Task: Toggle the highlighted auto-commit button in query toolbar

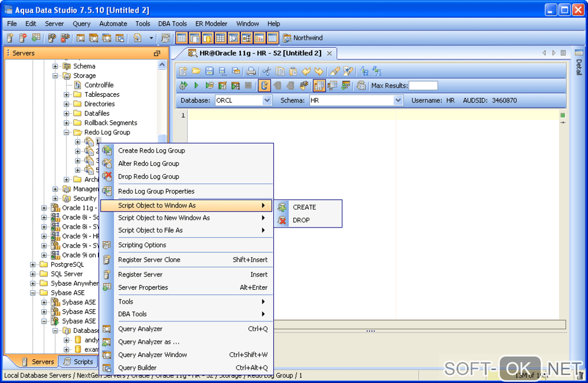Action: 265,85
